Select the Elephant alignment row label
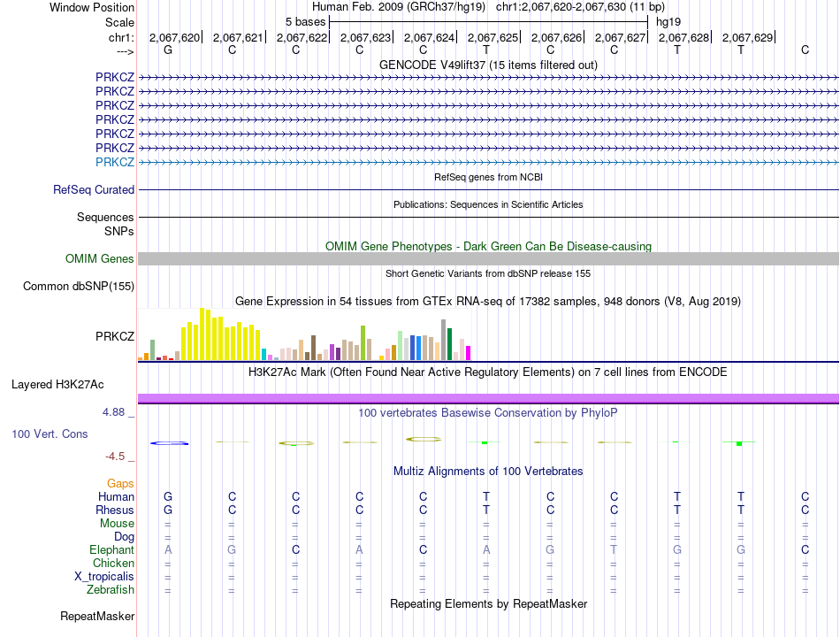 (111, 549)
